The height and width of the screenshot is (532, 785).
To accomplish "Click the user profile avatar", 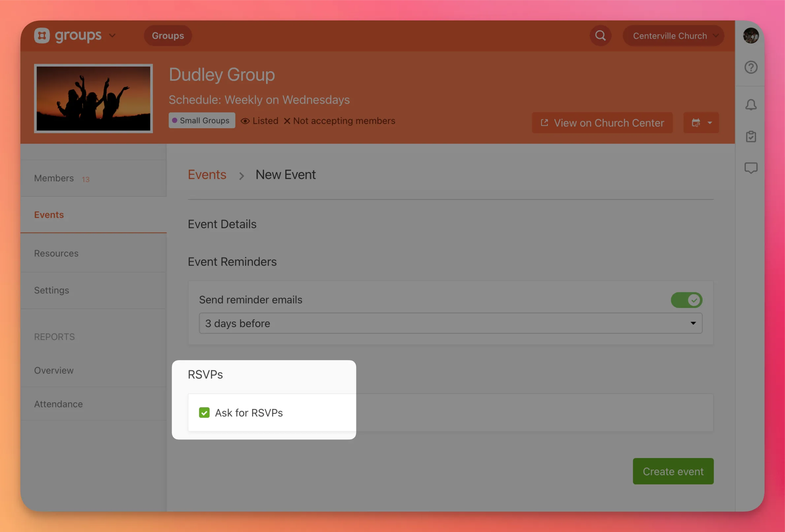I will (751, 36).
